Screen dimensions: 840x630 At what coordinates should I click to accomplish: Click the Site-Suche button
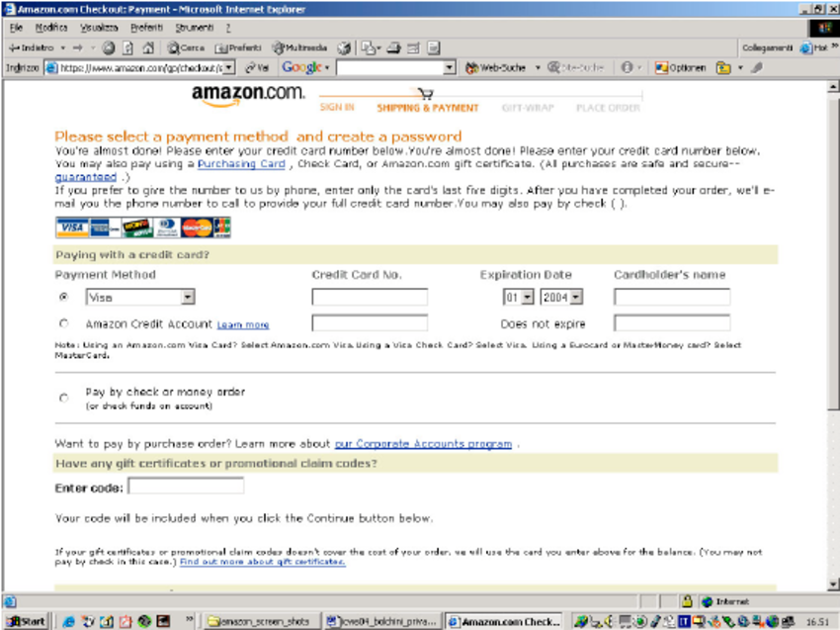576,67
